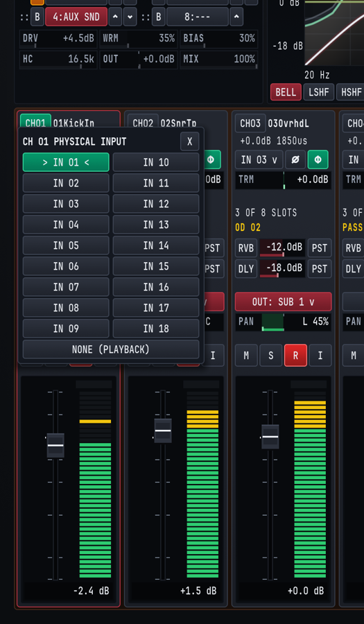Click CH03 RVB send button
364x624 pixels.
click(x=246, y=248)
